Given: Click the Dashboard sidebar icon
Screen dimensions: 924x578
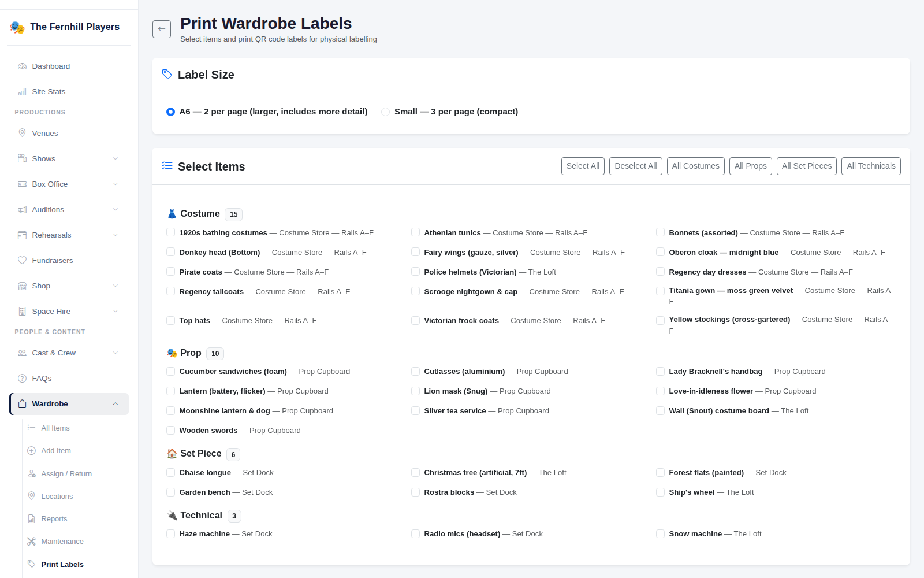Looking at the screenshot, I should [x=22, y=66].
